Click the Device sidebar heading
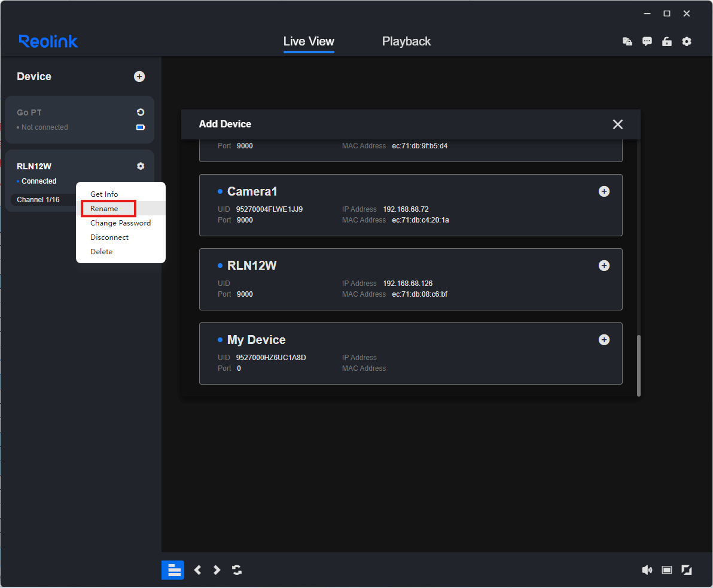Viewport: 713px width, 588px height. [x=34, y=77]
